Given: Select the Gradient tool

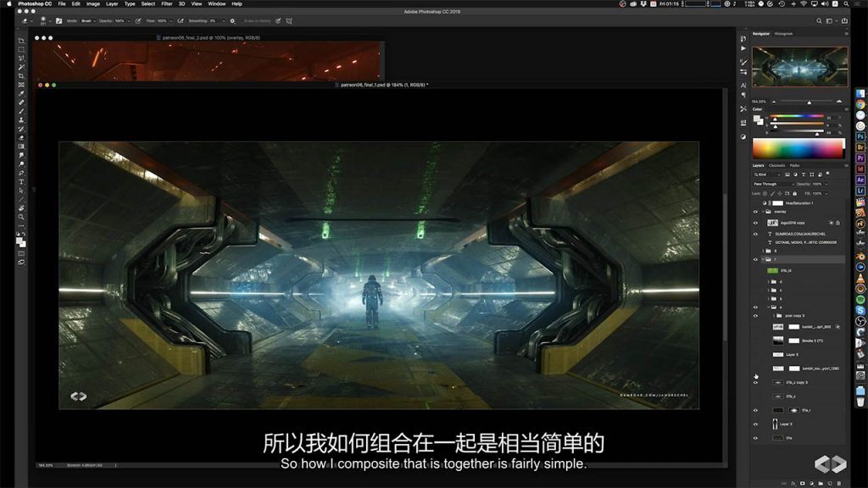Looking at the screenshot, I should click(21, 147).
